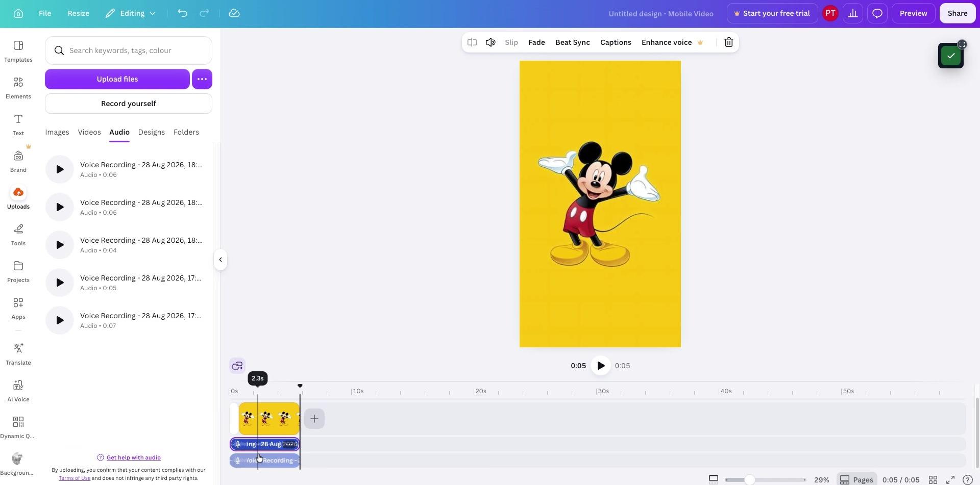The image size is (980, 485).
Task: Toggle the timeline sync icon above ruler
Action: click(237, 366)
